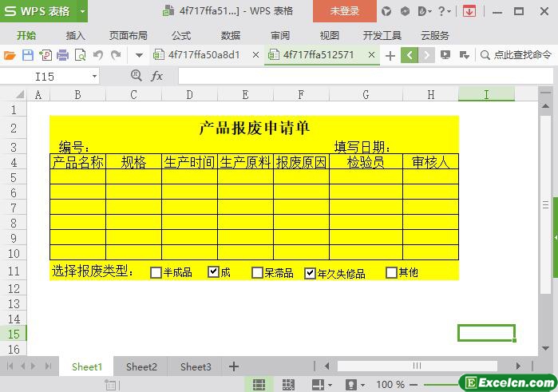Image resolution: width=558 pixels, height=392 pixels.
Task: Check the 呆滞品 checkbox
Action: point(257,273)
